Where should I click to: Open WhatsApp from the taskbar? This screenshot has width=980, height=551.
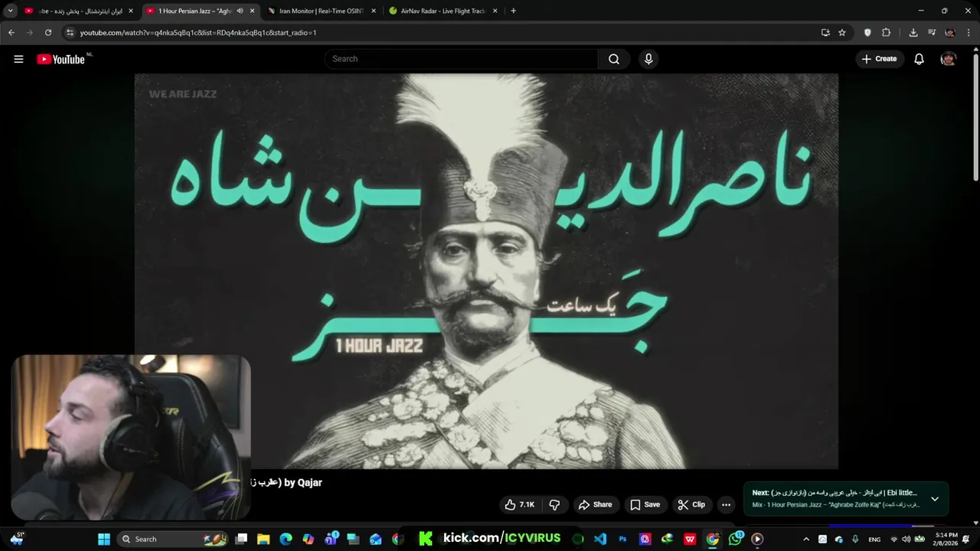click(736, 539)
